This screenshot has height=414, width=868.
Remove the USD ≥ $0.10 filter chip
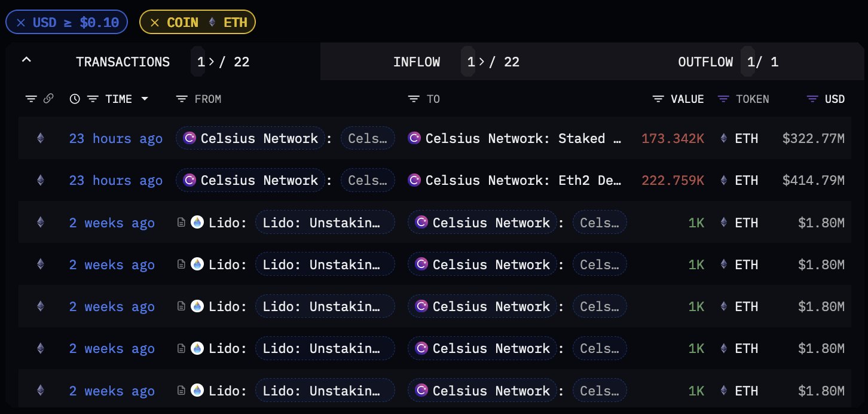21,23
